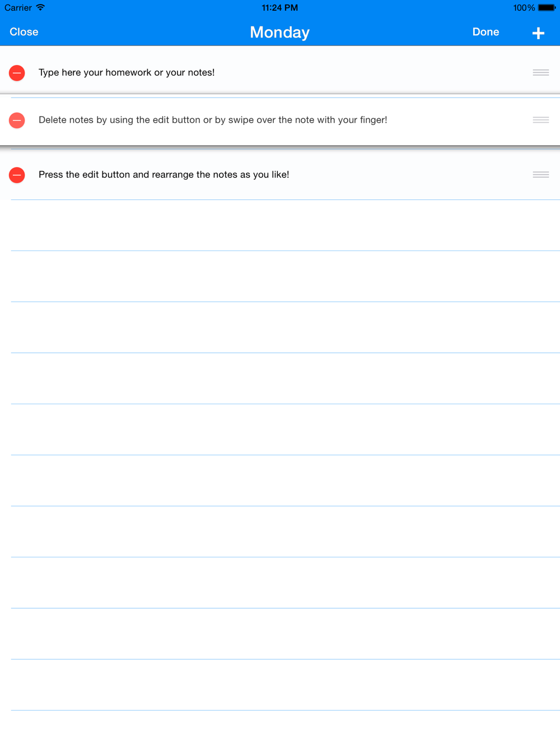Tap the Monday title in header
Image resolution: width=560 pixels, height=747 pixels.
pos(279,33)
